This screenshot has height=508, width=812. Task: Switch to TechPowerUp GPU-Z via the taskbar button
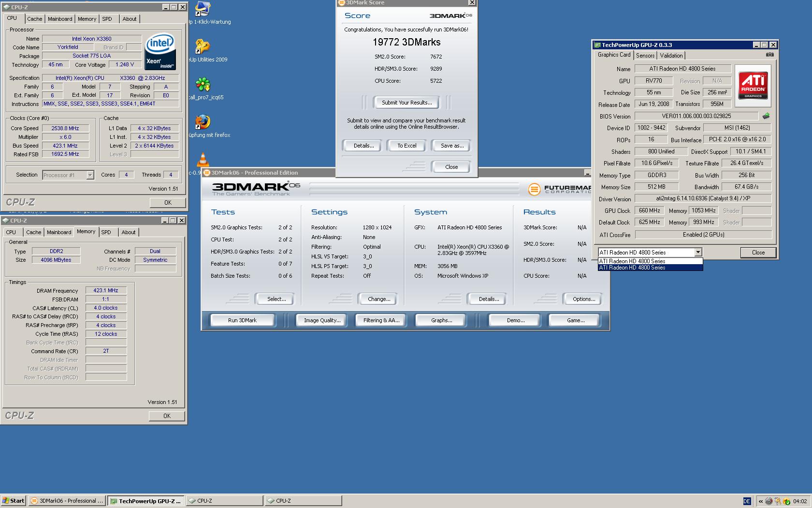(x=145, y=501)
